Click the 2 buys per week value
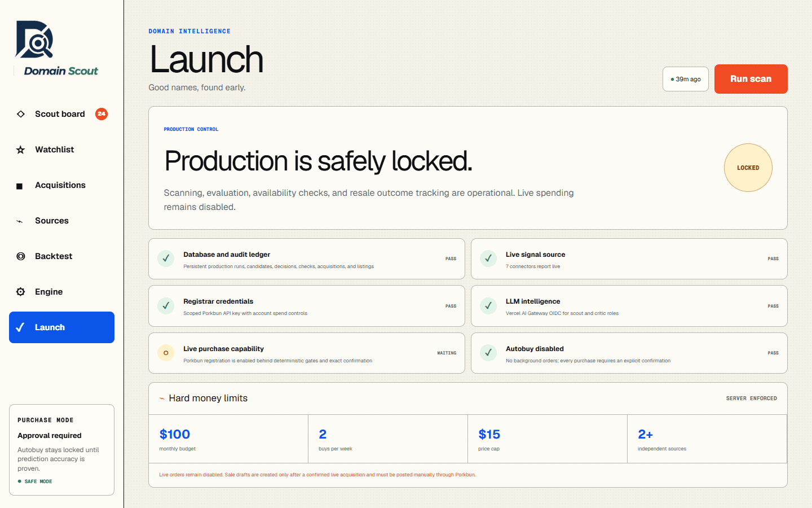Viewport: 812px width, 508px height. coord(323,434)
